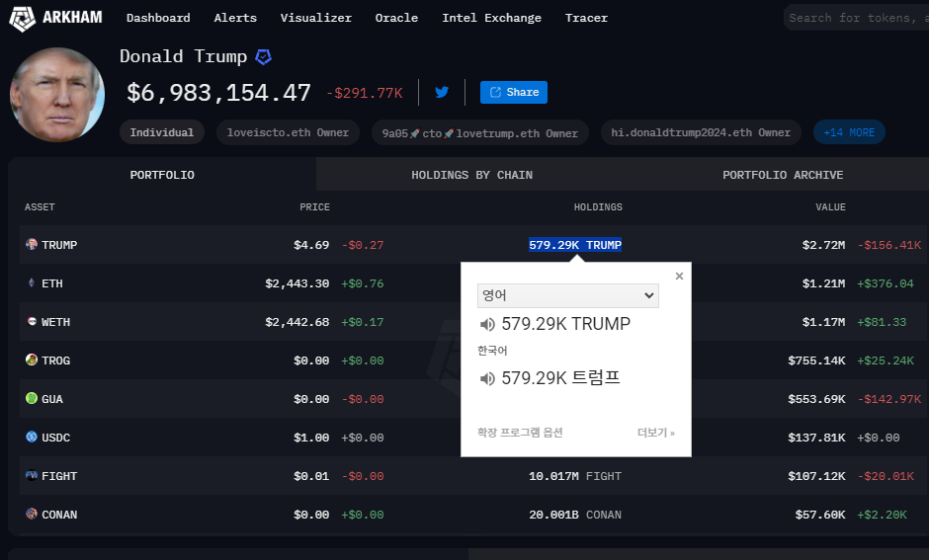This screenshot has width=929, height=560.
Task: Click the WETH token icon
Action: coord(32,321)
